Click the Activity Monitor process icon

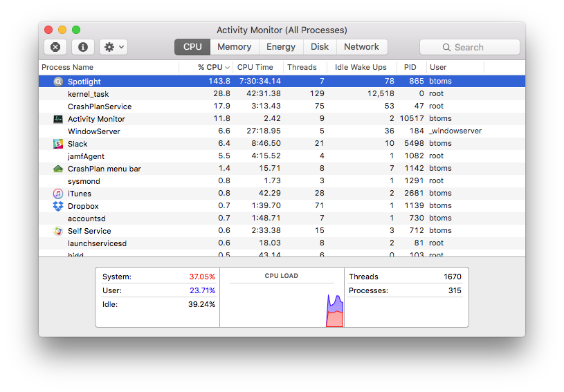[x=58, y=119]
